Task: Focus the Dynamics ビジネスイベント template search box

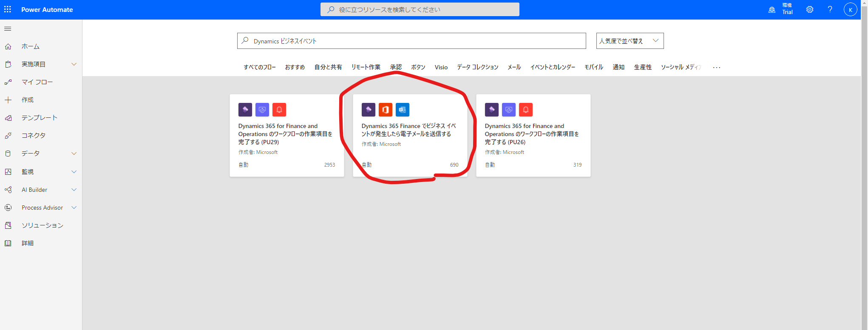Action: [x=411, y=41]
